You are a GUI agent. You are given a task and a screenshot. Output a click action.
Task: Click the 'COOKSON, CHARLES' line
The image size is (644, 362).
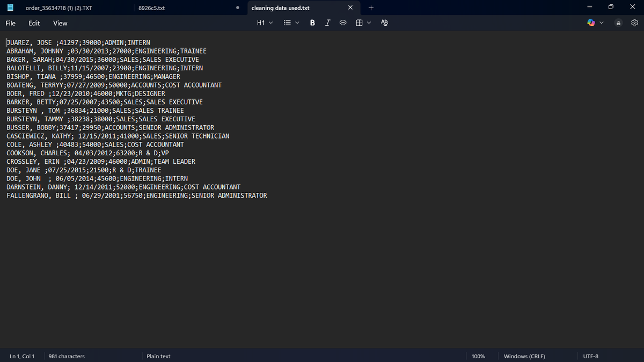[x=87, y=153]
